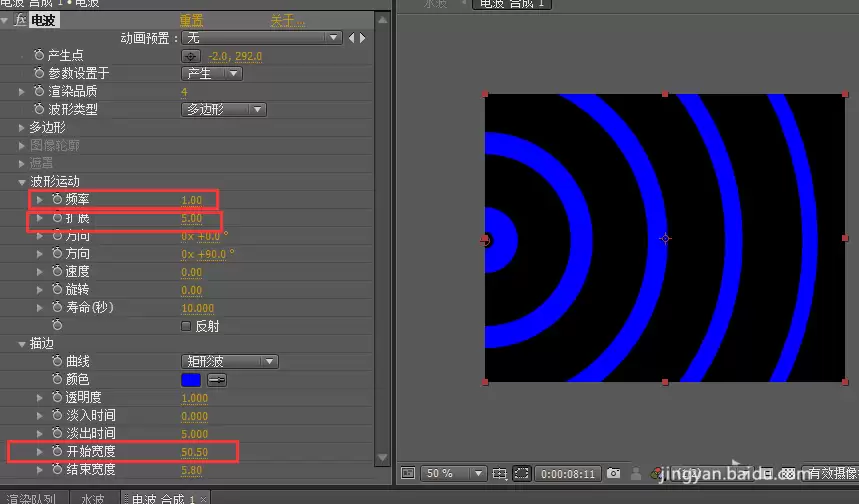Collapse the 波形运动 group
Screen dimensions: 859x504
(x=22, y=182)
